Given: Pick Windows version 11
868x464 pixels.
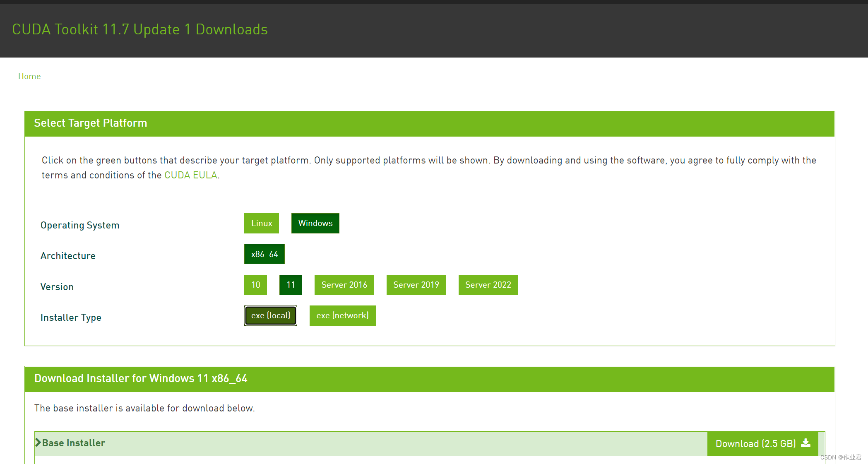Looking at the screenshot, I should (x=291, y=285).
